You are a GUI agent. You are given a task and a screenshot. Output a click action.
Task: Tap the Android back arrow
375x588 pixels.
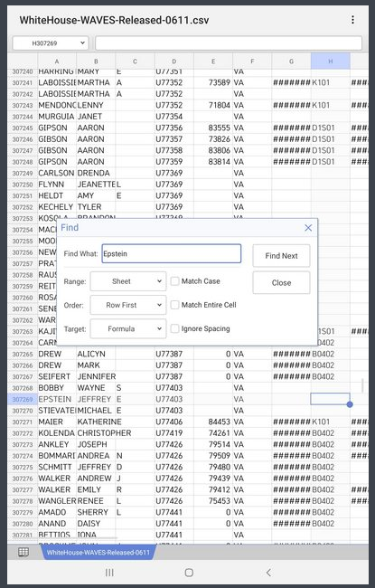pos(268,573)
